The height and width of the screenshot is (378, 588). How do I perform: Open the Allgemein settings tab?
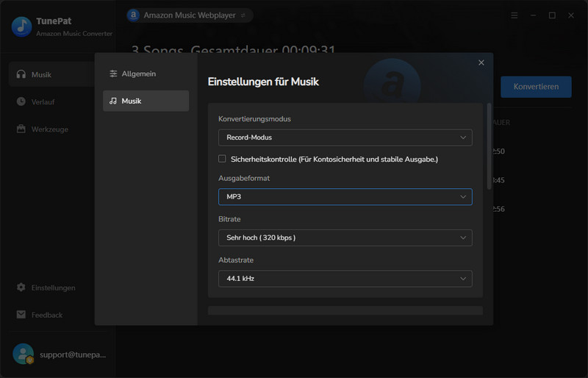(x=146, y=74)
